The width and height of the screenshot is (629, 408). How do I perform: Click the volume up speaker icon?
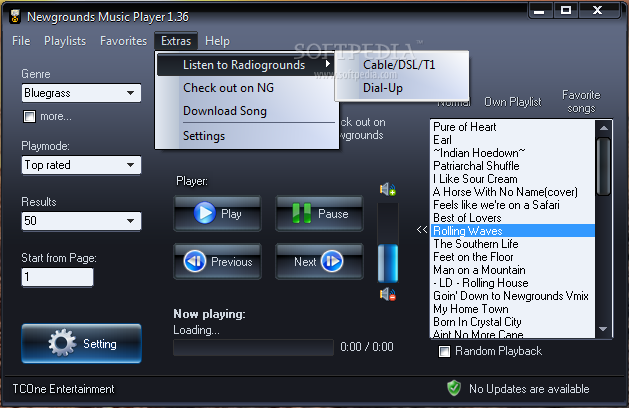pyautogui.click(x=388, y=189)
